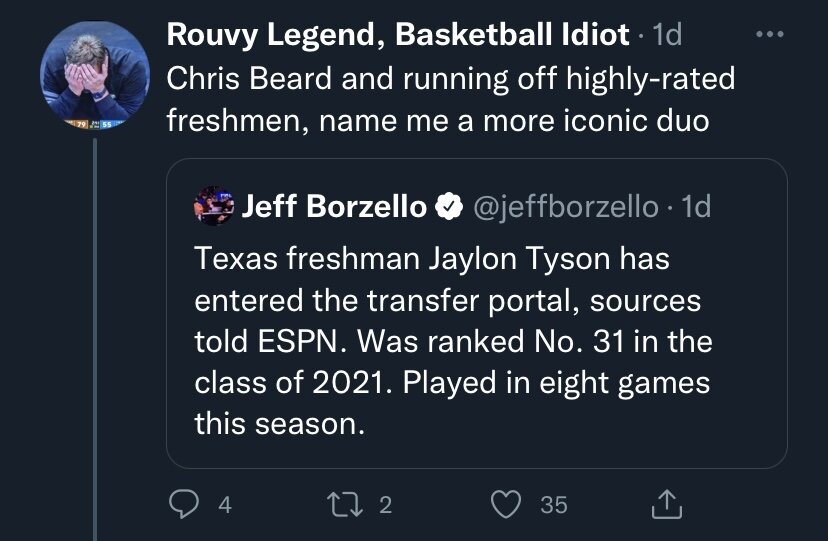Click the Chris Beard tweet text
This screenshot has height=541, width=828.
(450, 99)
